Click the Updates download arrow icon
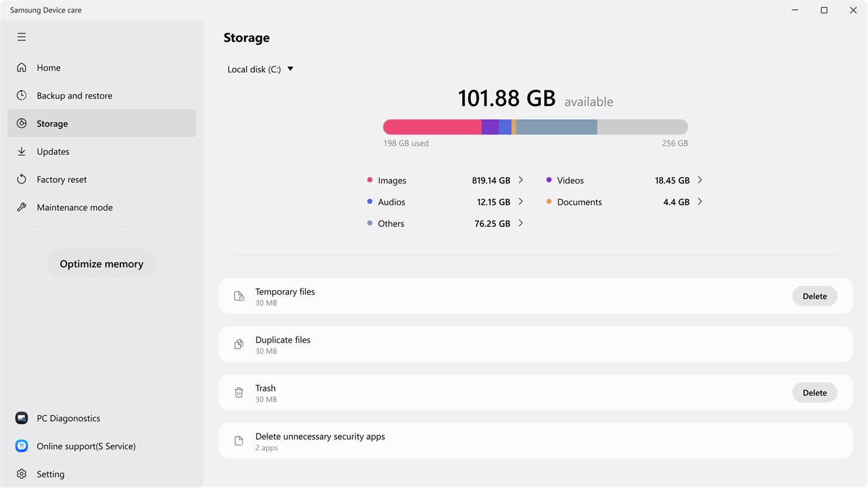This screenshot has width=868, height=488. (22, 151)
